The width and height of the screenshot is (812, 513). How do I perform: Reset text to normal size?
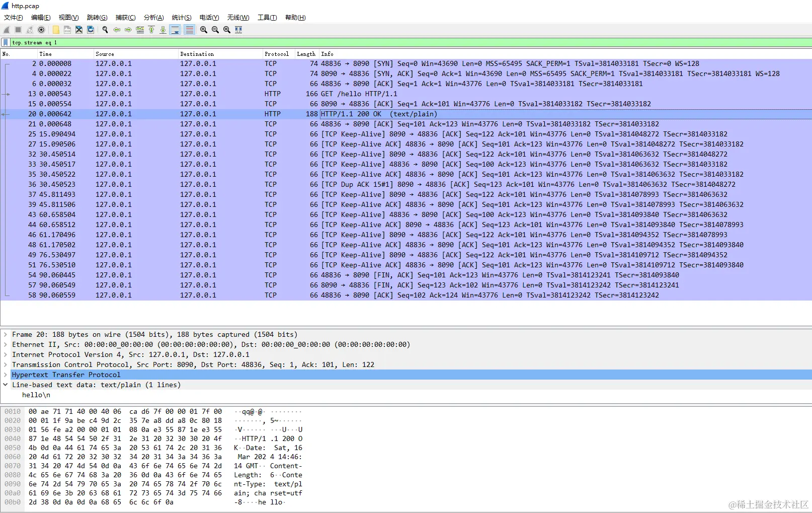[x=227, y=30]
